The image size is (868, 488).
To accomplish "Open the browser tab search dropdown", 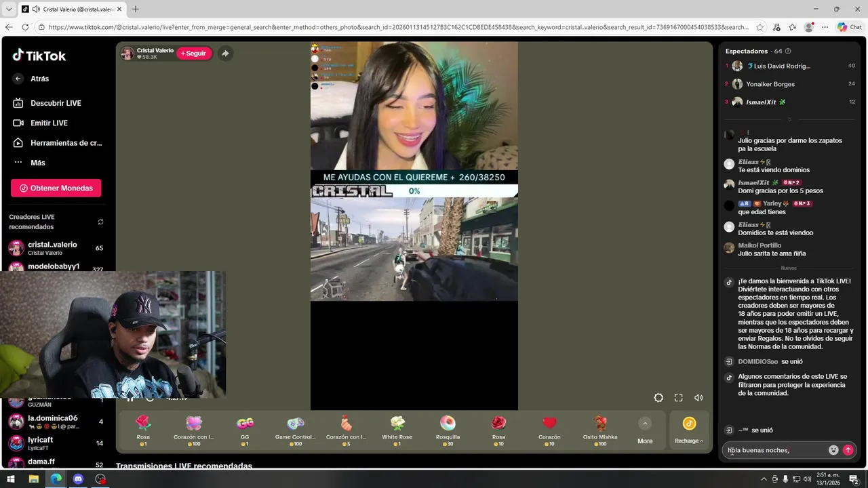I will (9, 9).
